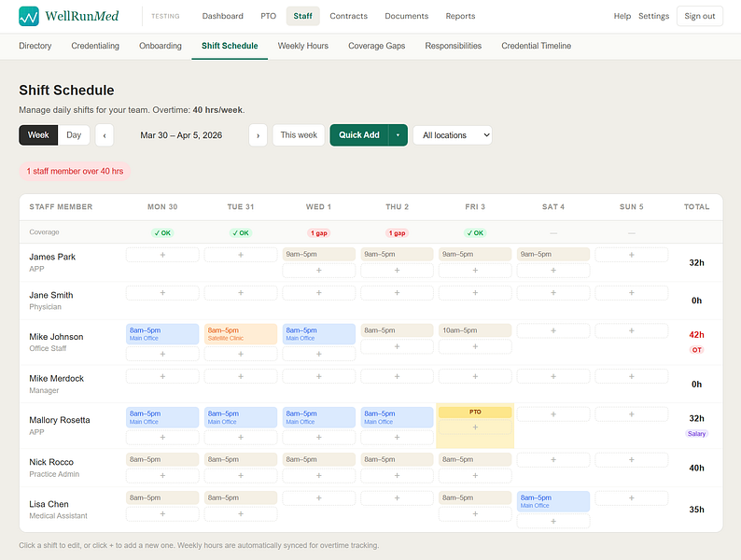Switch to Day view
The image size is (741, 560).
tap(74, 135)
